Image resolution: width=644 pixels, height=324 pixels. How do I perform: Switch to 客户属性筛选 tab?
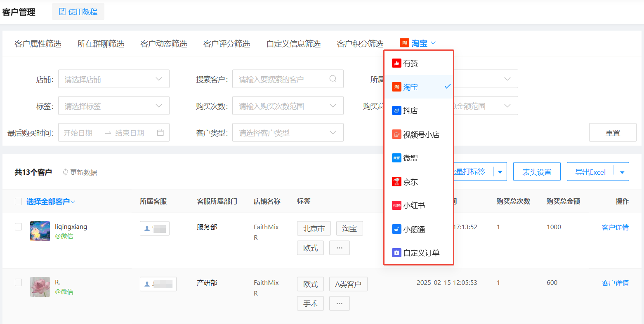pos(38,44)
